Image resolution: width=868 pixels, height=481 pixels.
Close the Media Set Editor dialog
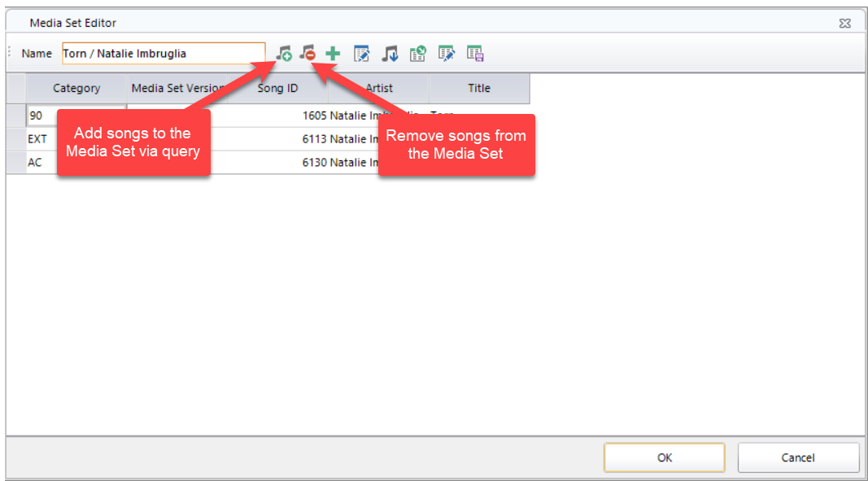(x=844, y=23)
